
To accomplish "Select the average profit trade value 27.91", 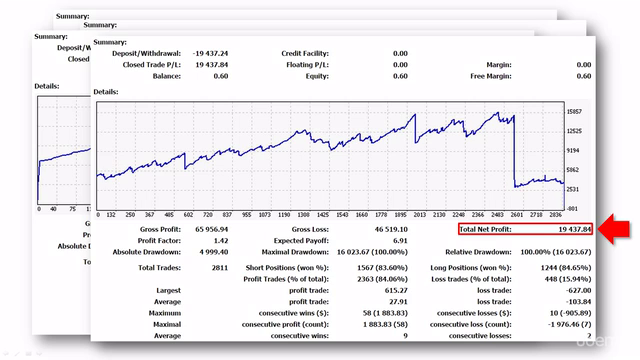I will [398, 302].
